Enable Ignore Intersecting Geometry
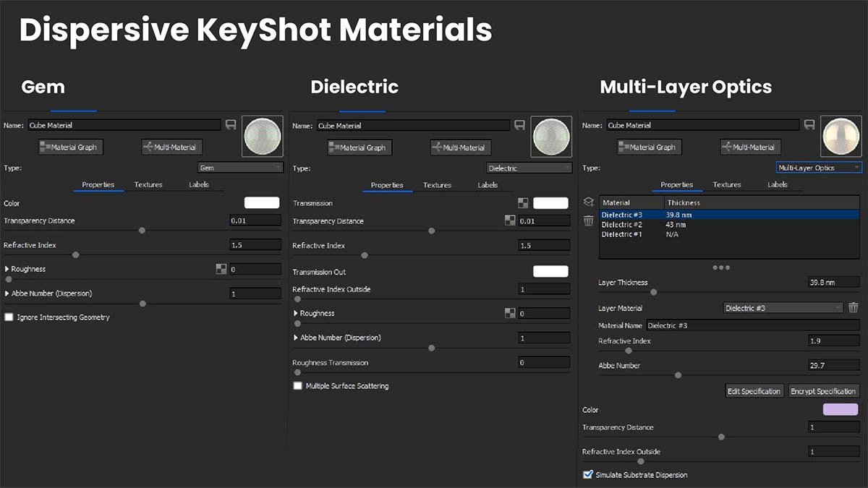868x488 pixels. coord(9,317)
